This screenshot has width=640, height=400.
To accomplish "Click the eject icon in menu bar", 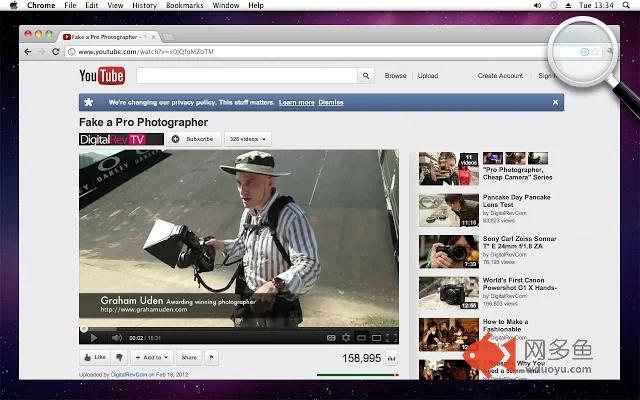I will [568, 5].
